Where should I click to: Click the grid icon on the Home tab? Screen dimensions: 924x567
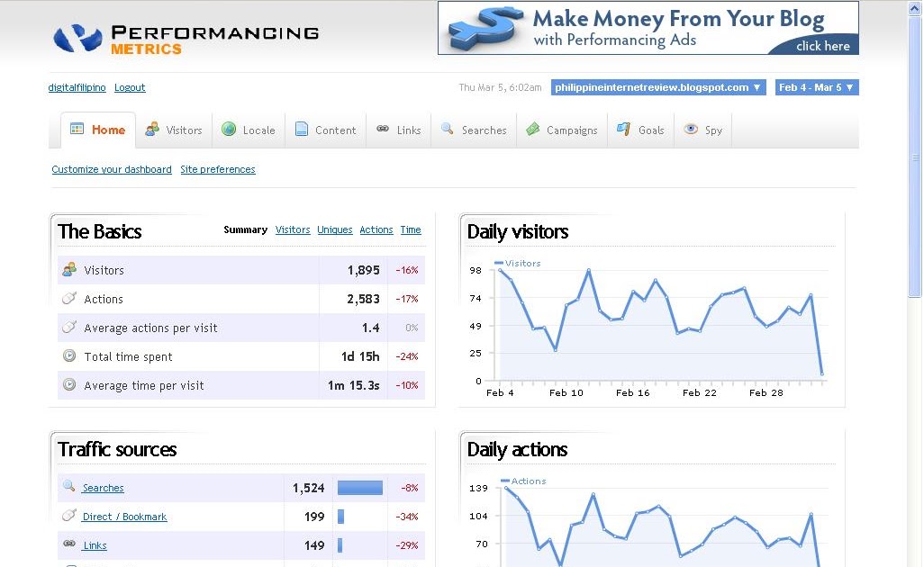[77, 129]
